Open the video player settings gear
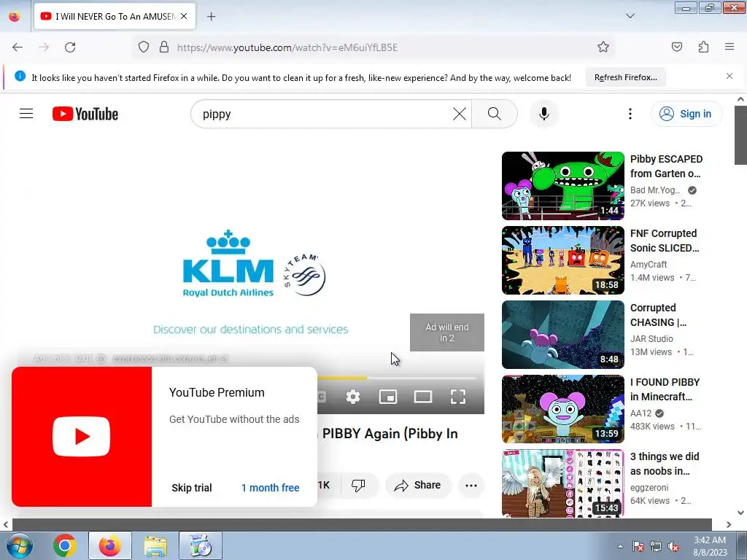Screen dimensions: 747x560 (353, 396)
